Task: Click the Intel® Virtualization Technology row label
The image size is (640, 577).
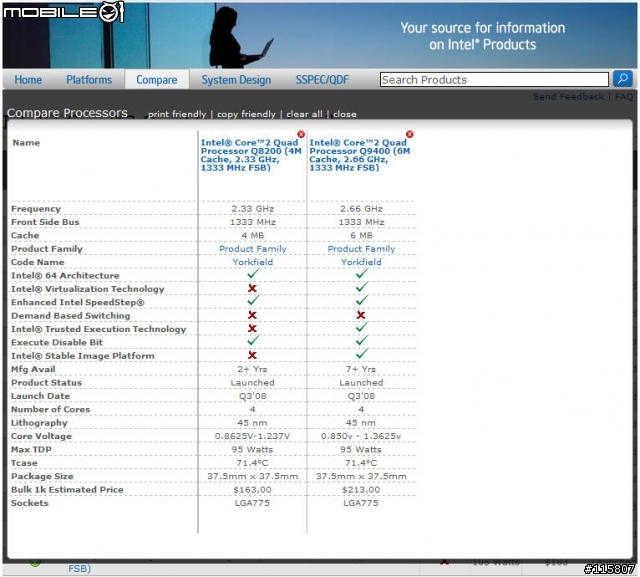Action: 88,289
